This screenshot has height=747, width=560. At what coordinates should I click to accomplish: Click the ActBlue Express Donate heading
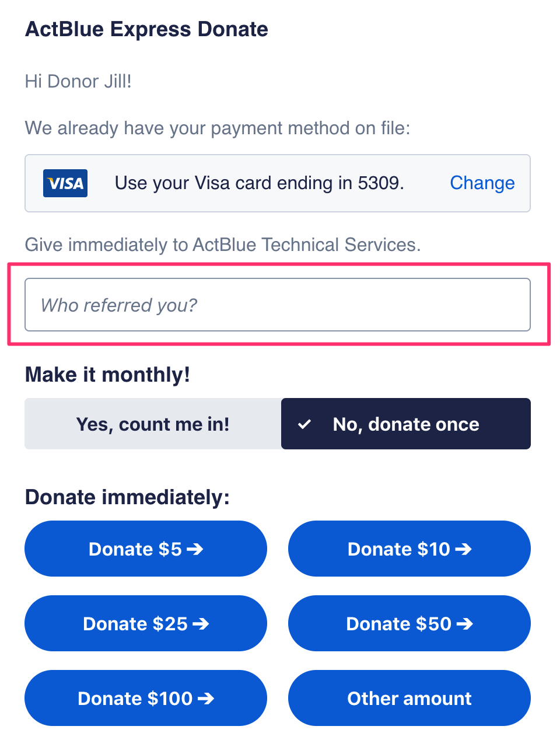point(146,29)
